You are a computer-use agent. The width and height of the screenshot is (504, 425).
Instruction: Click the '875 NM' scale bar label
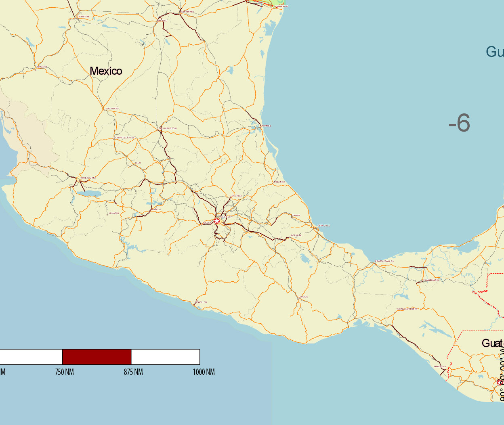[133, 372]
